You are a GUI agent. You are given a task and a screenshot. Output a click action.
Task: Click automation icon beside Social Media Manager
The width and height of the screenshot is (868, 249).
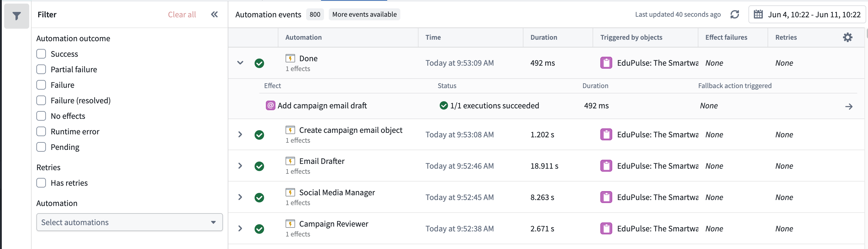coord(290,192)
